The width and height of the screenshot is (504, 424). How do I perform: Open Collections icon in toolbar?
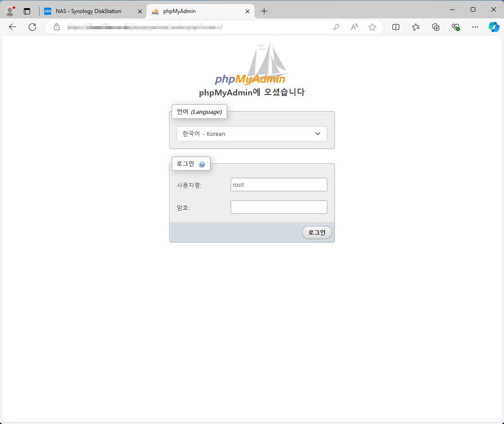point(436,27)
